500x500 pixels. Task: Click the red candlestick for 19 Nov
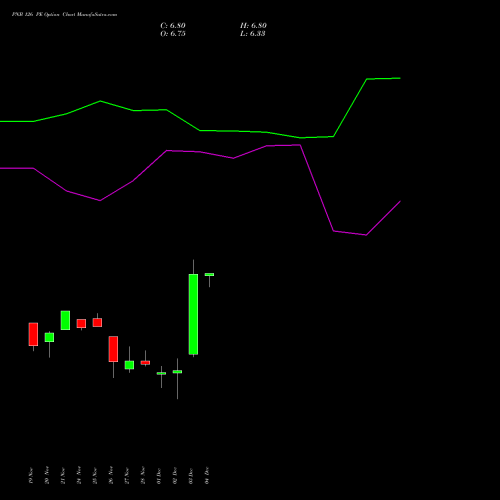(x=33, y=334)
